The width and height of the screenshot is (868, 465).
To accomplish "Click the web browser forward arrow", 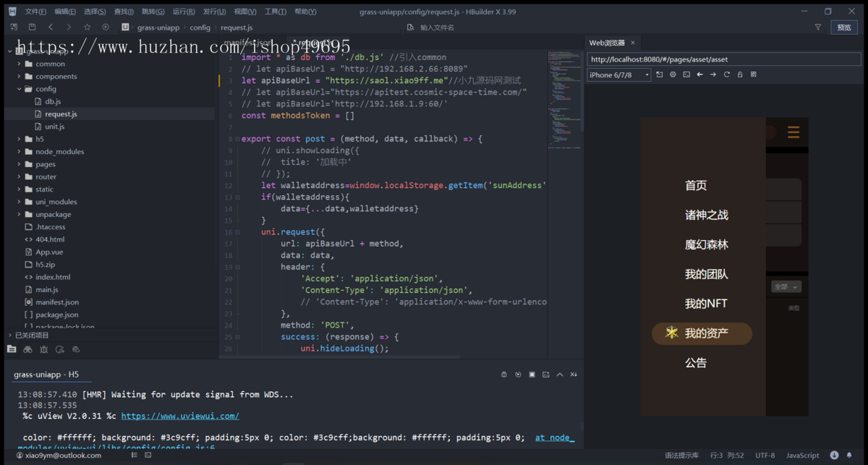I will click(713, 74).
